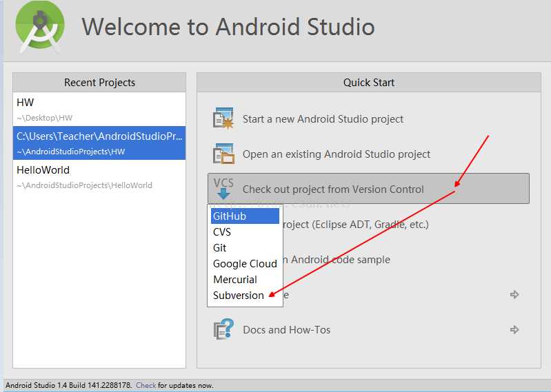Click the Quick Start header
The image size is (551, 392).
click(x=369, y=82)
